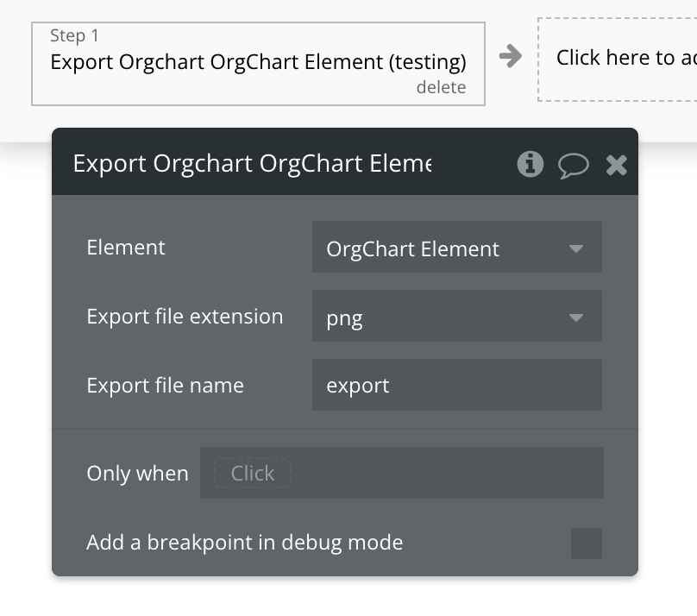Select the Step 1 Export Orgchart action box
Screen dimensions: 697x616
258,64
